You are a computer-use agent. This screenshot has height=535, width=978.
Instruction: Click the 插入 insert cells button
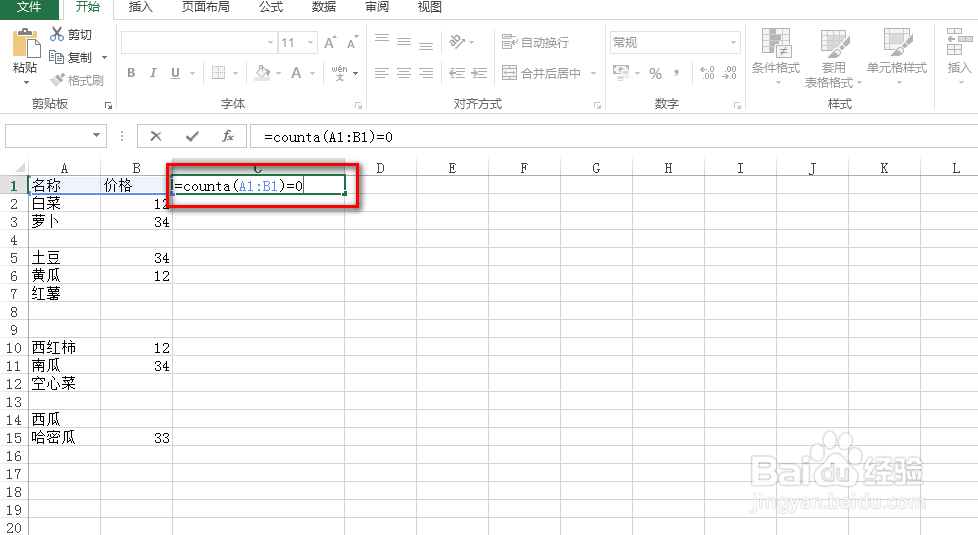pos(958,56)
